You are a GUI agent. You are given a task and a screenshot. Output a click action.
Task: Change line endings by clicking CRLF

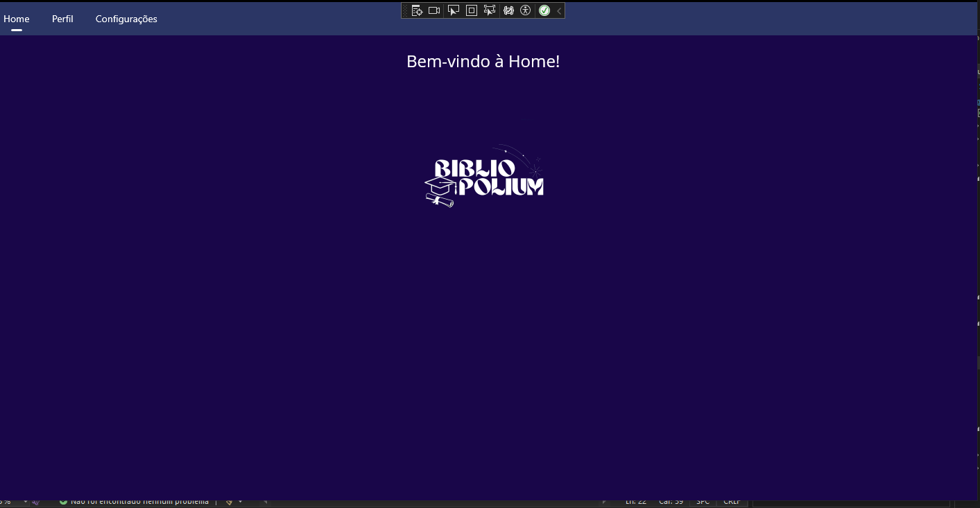point(730,500)
